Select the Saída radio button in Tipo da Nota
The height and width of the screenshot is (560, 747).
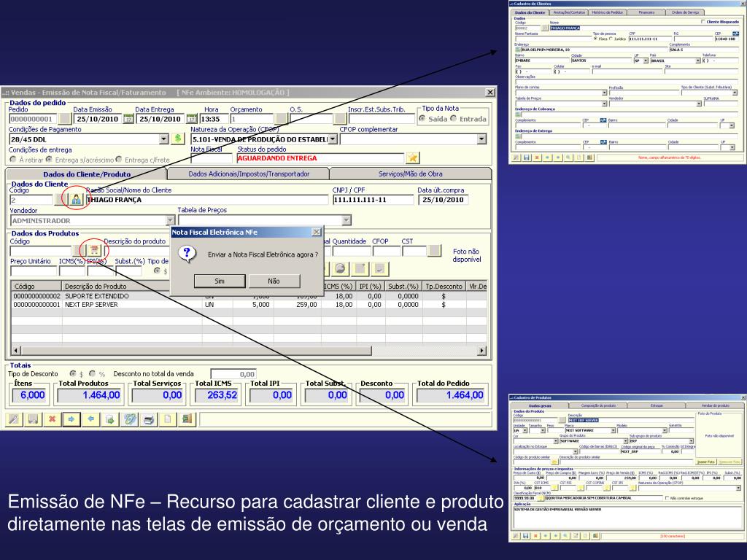(422, 118)
